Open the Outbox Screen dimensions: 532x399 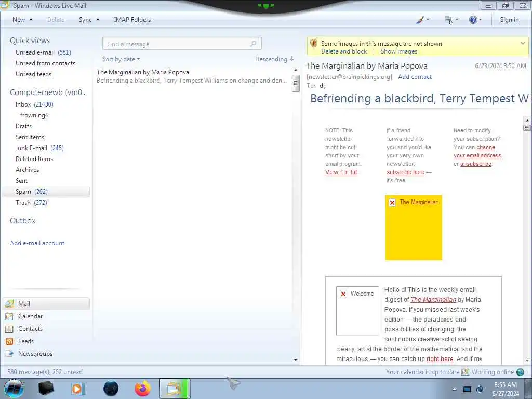tap(22, 220)
